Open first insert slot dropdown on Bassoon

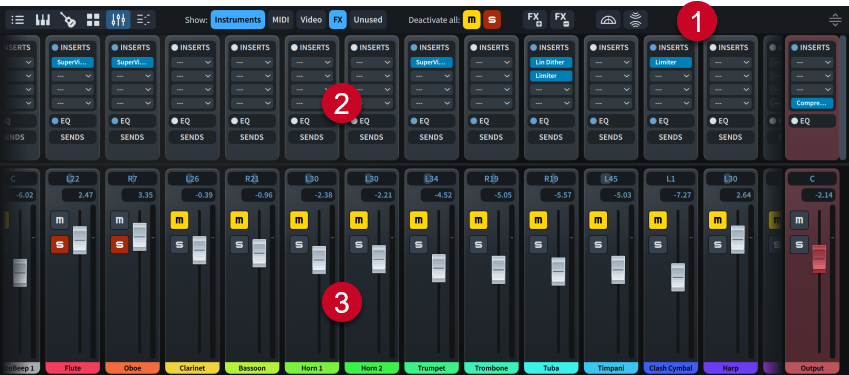[x=252, y=62]
